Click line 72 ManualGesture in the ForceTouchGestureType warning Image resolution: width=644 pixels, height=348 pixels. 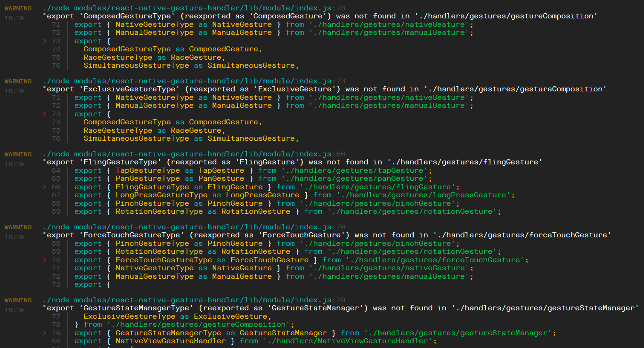click(x=274, y=276)
